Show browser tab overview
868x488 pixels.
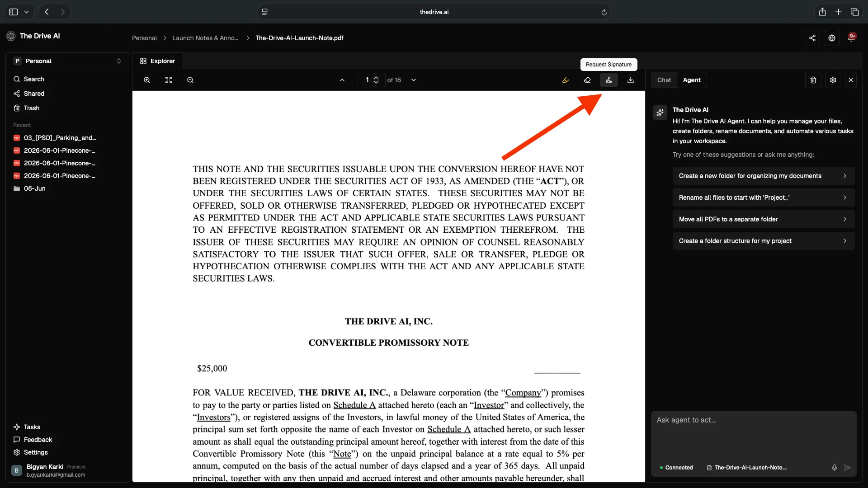click(x=855, y=12)
